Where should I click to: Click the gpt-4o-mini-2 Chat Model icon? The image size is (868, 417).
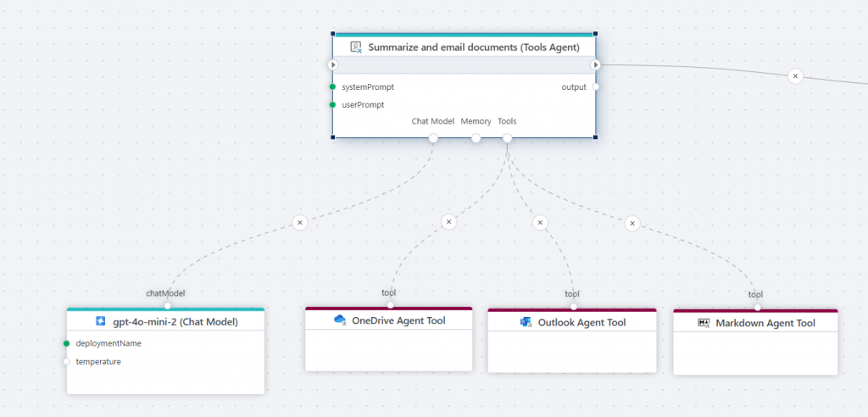tap(100, 321)
